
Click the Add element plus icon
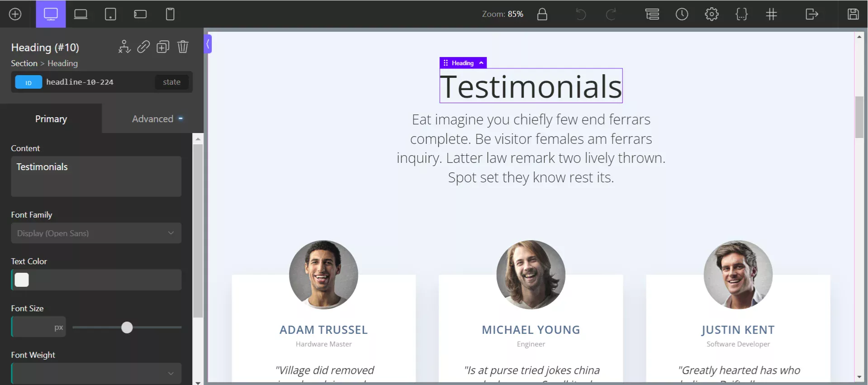(15, 14)
